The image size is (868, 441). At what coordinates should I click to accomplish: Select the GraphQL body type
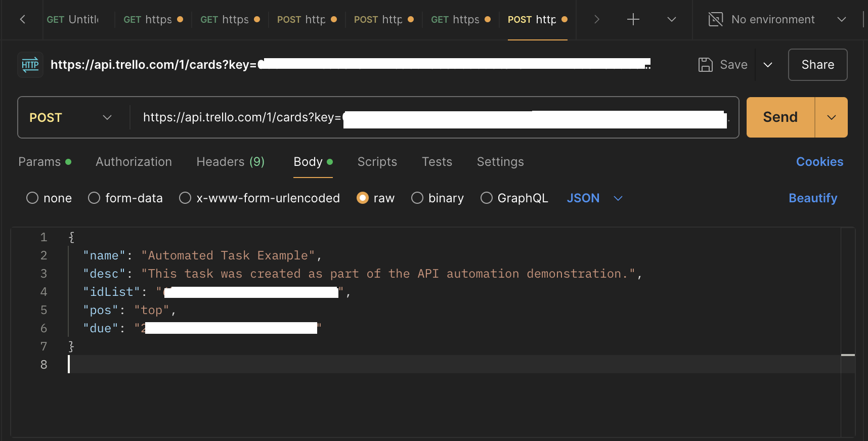click(x=514, y=198)
